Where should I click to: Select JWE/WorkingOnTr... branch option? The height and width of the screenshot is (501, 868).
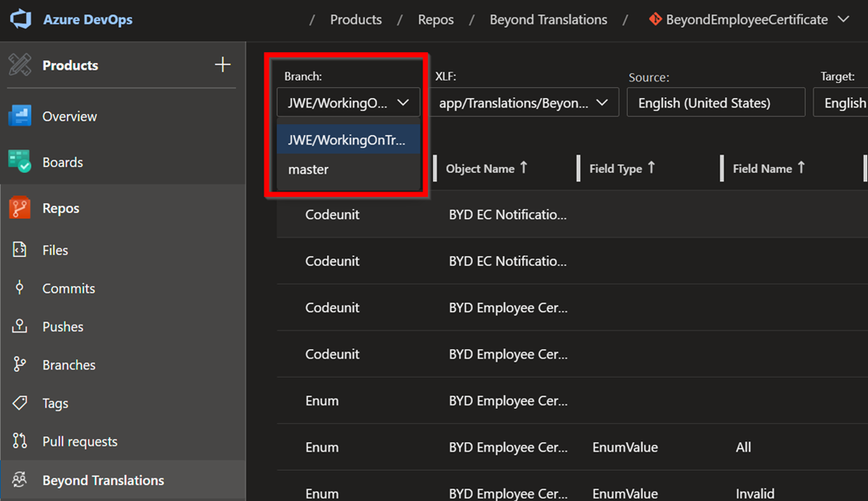pyautogui.click(x=348, y=139)
